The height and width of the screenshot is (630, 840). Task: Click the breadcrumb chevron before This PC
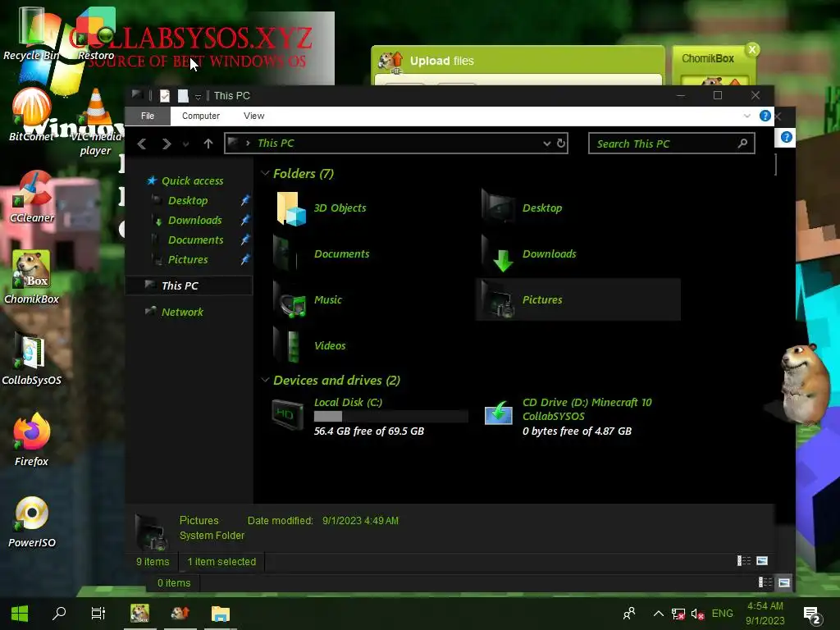[248, 143]
